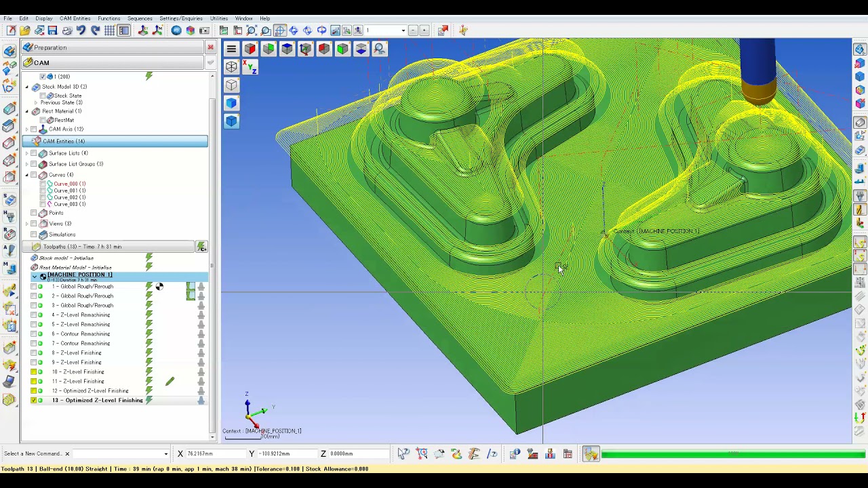Select the green-face cube view
The image size is (868, 488).
[x=269, y=49]
